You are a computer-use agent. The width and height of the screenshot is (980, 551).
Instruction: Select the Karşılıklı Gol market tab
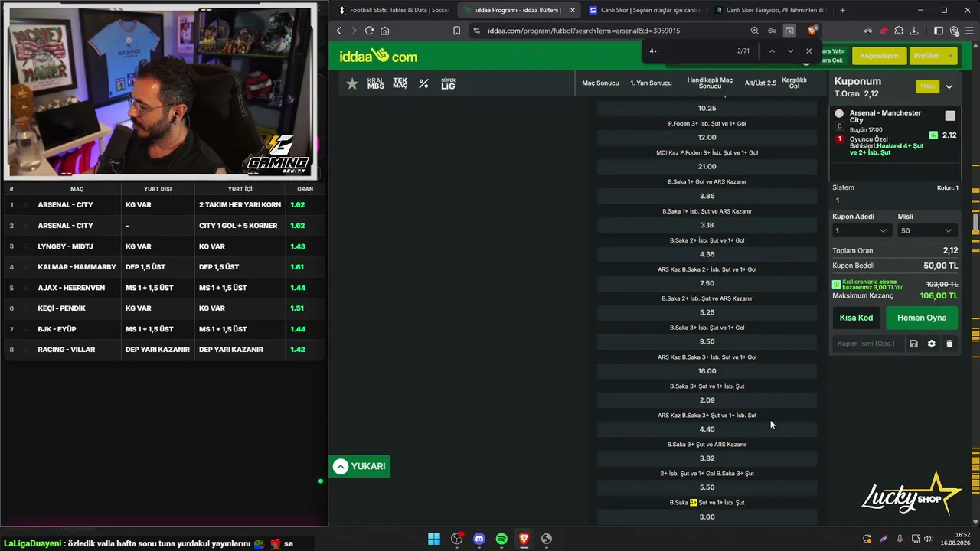pos(795,83)
